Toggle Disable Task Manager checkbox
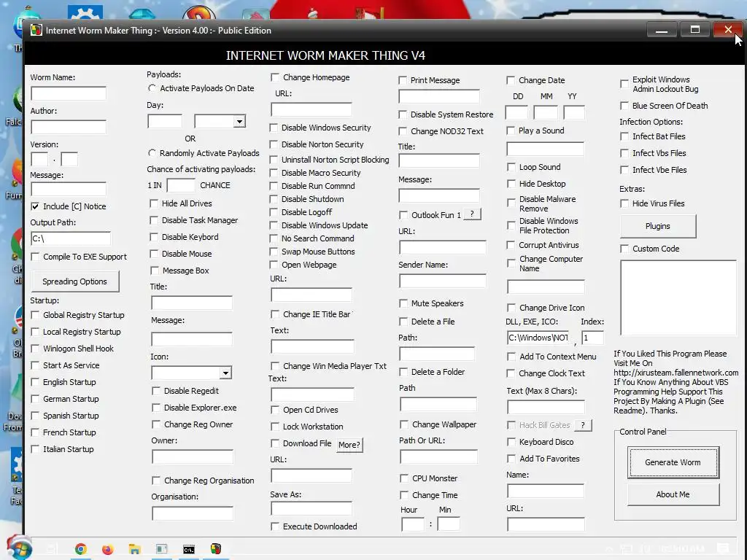 click(x=154, y=220)
